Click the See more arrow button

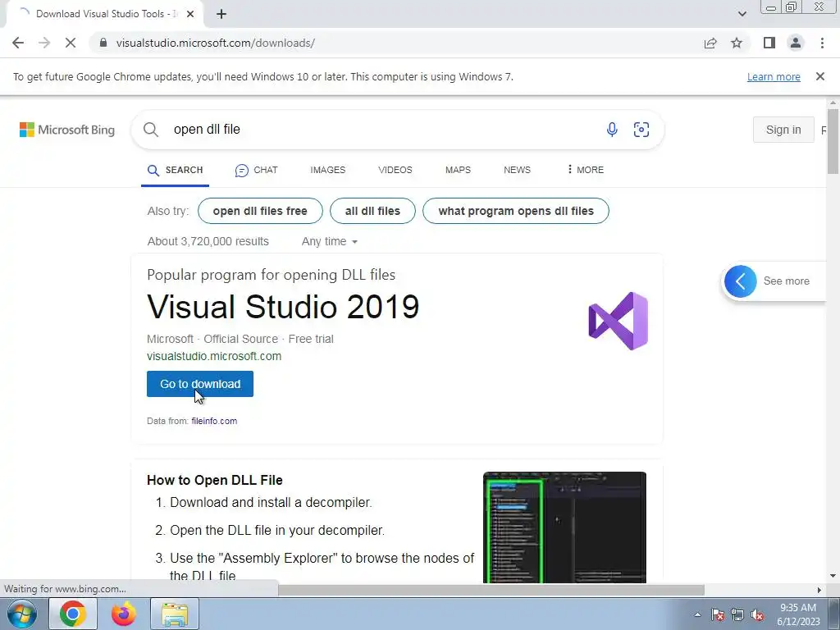[x=741, y=281]
